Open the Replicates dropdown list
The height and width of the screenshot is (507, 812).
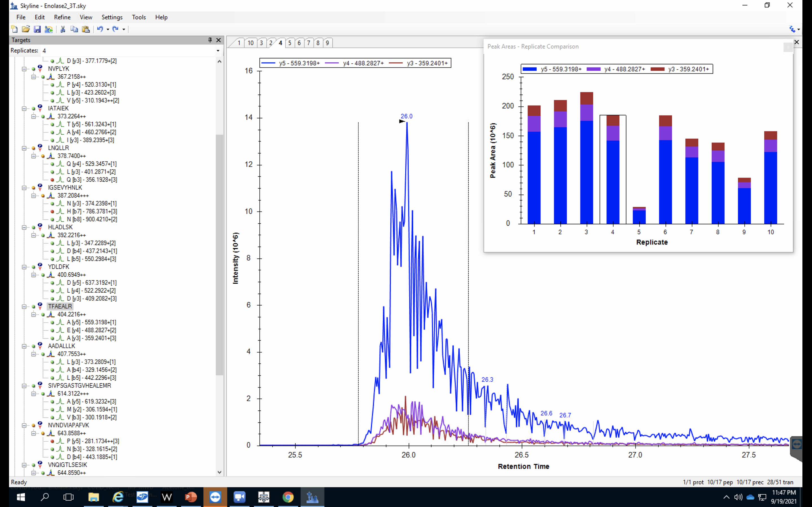218,51
